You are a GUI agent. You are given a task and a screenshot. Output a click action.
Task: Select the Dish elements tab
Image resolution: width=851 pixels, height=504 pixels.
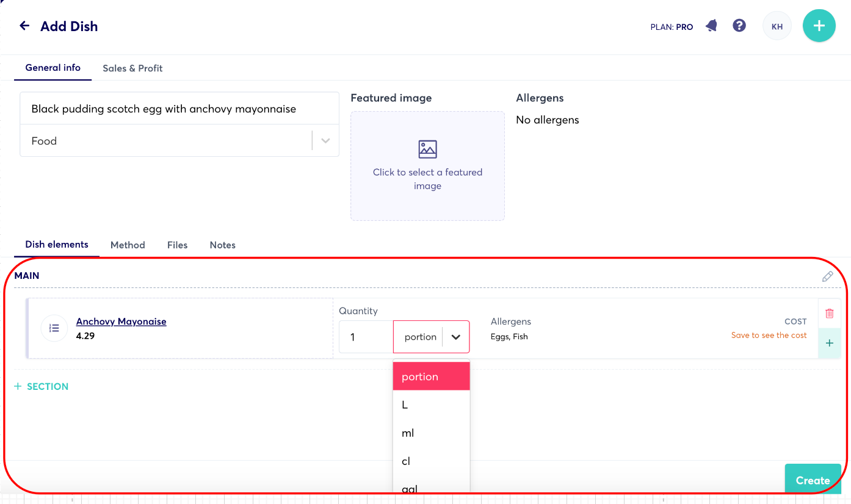pyautogui.click(x=57, y=245)
